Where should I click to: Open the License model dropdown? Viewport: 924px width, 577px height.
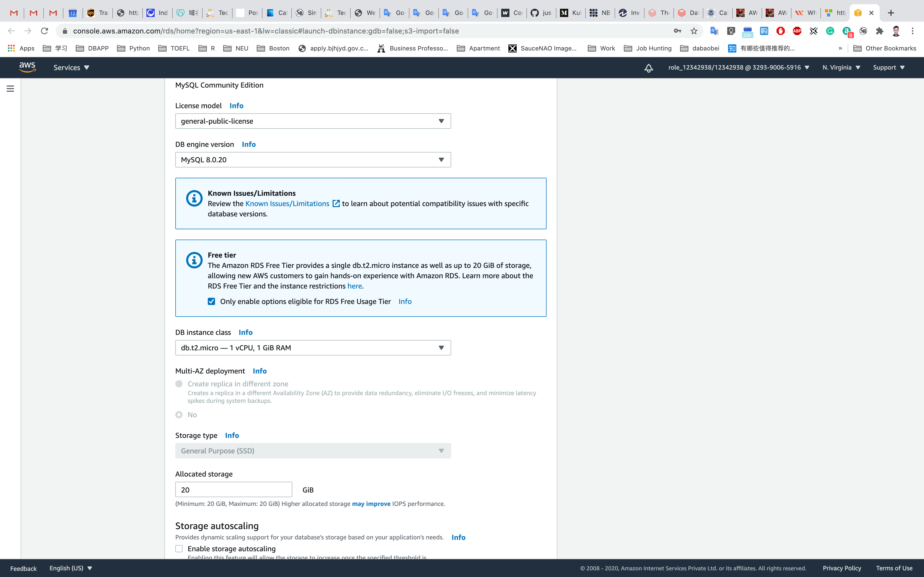click(313, 121)
